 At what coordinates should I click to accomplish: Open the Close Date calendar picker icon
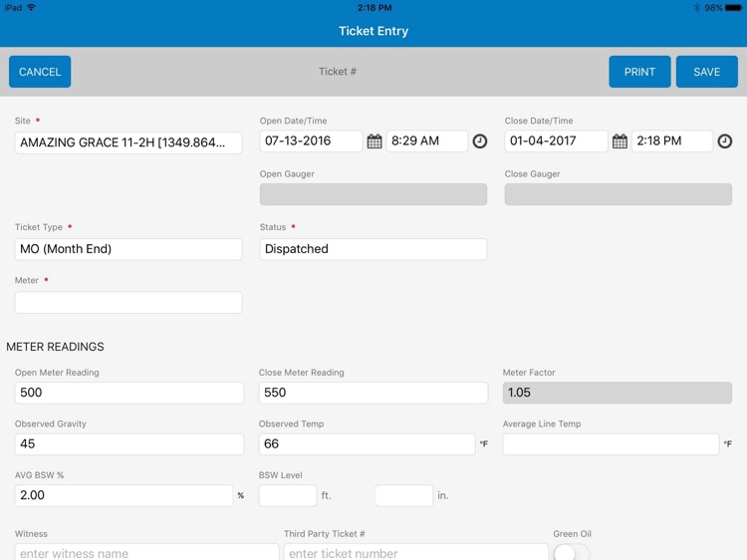(620, 141)
